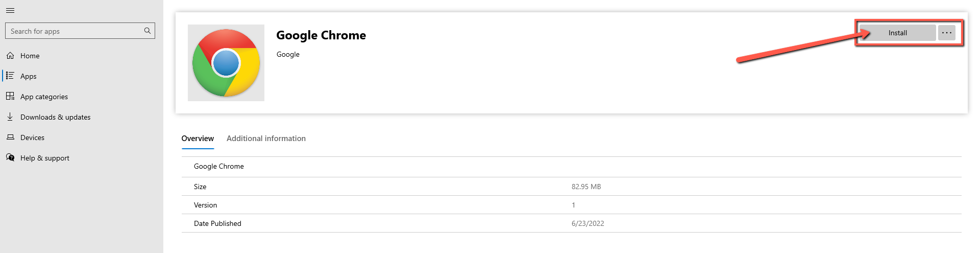Click the Downloads & updates arrow icon
This screenshot has width=980, height=253.
(x=10, y=117)
